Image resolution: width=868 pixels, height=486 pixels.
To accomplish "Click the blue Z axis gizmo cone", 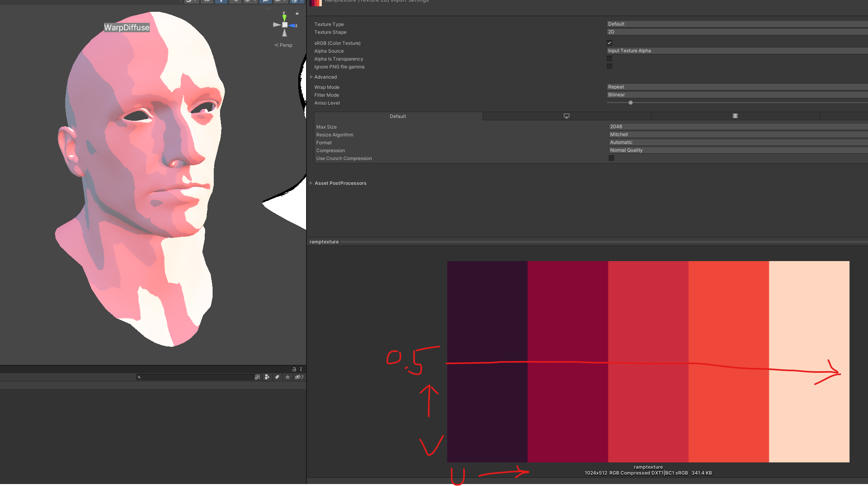I will coord(292,25).
